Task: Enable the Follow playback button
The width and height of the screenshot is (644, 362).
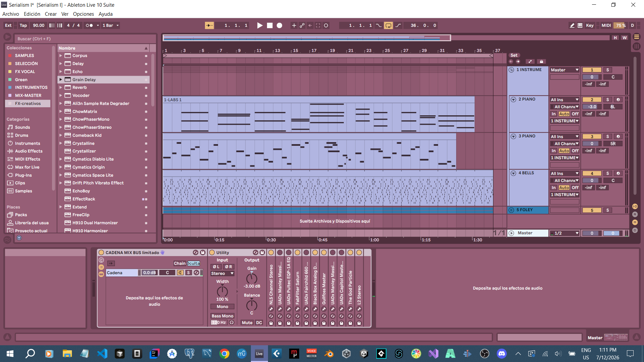Action: click(209, 25)
